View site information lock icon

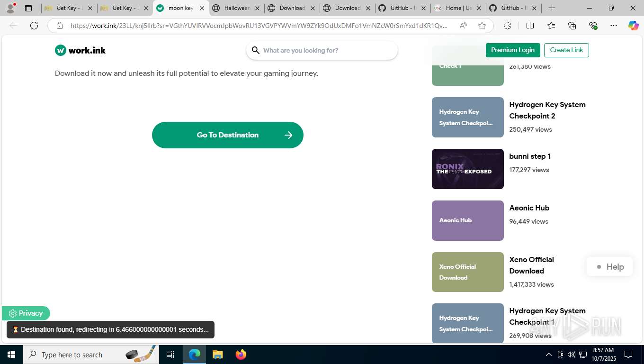coord(59,26)
